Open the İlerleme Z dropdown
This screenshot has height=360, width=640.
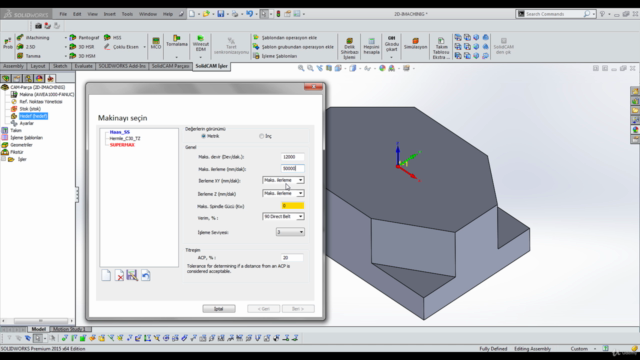(x=283, y=193)
